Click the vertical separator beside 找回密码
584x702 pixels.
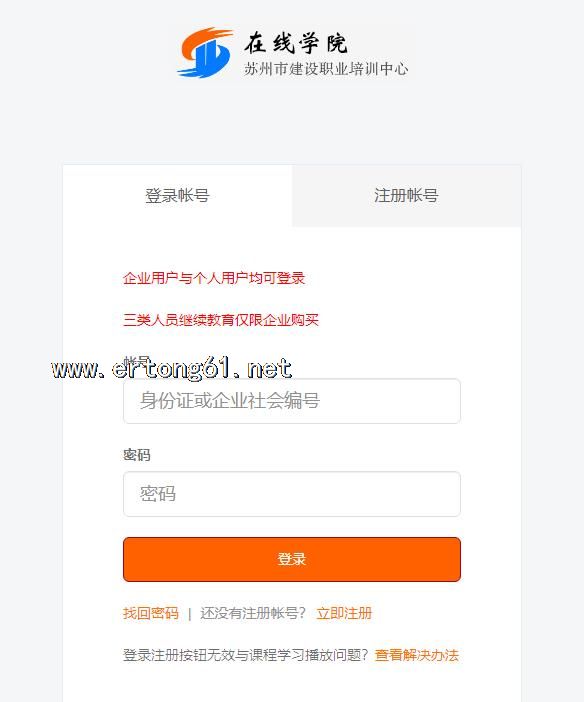pos(189,613)
